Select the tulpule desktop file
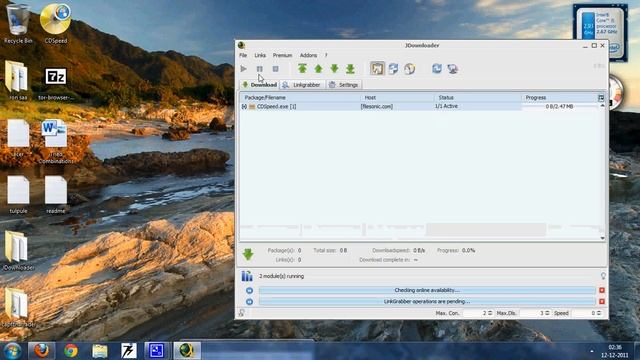 pyautogui.click(x=18, y=195)
